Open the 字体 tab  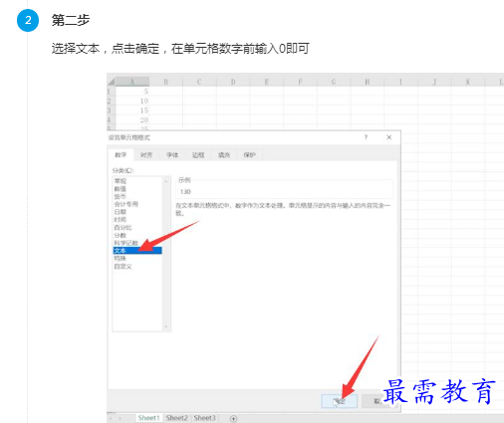[x=172, y=155]
